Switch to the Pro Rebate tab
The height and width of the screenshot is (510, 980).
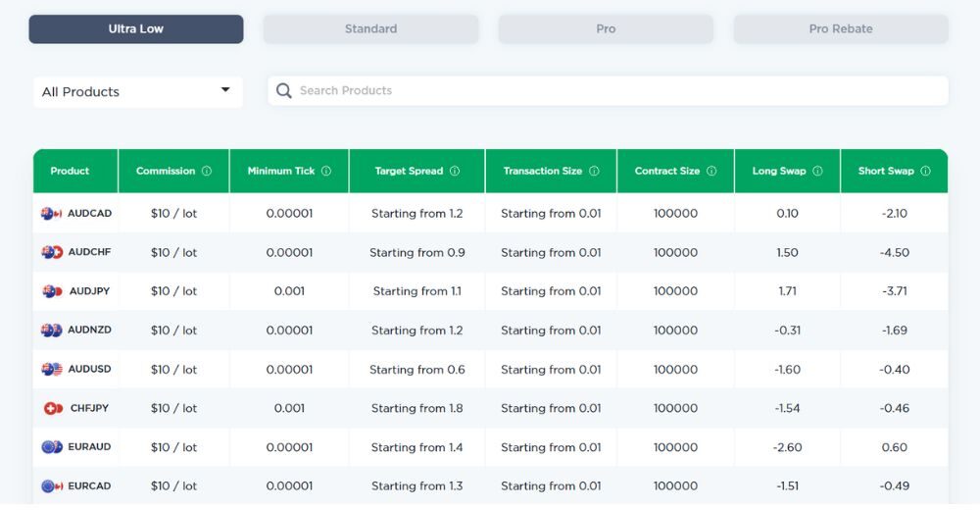click(x=841, y=29)
